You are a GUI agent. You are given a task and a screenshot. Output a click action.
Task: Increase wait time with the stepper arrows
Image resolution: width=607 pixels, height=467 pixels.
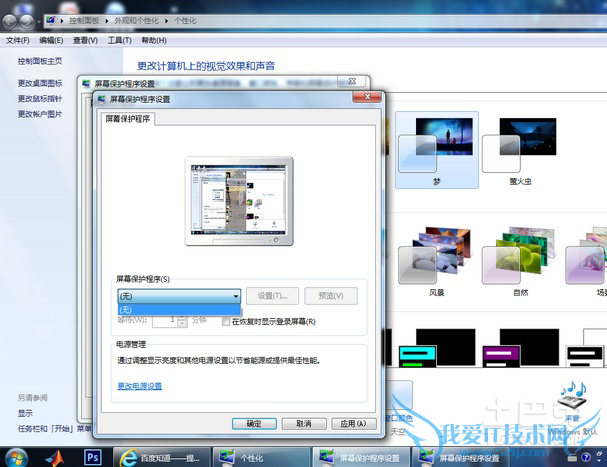click(x=182, y=317)
